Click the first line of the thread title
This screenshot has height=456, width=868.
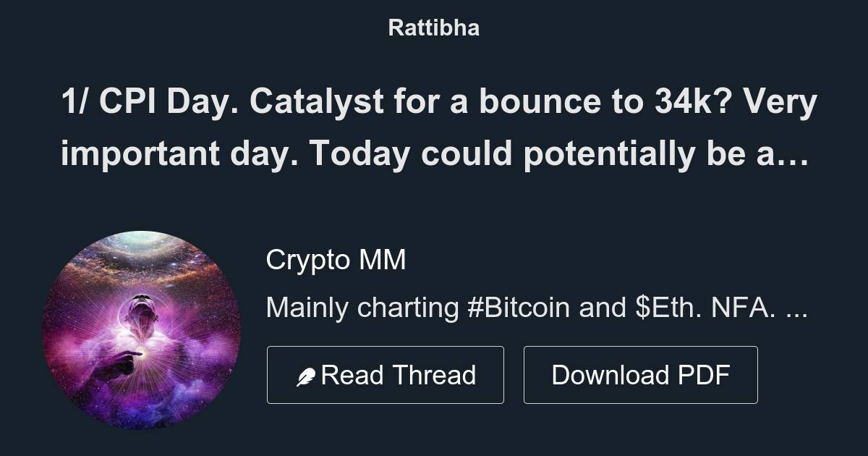(434, 103)
